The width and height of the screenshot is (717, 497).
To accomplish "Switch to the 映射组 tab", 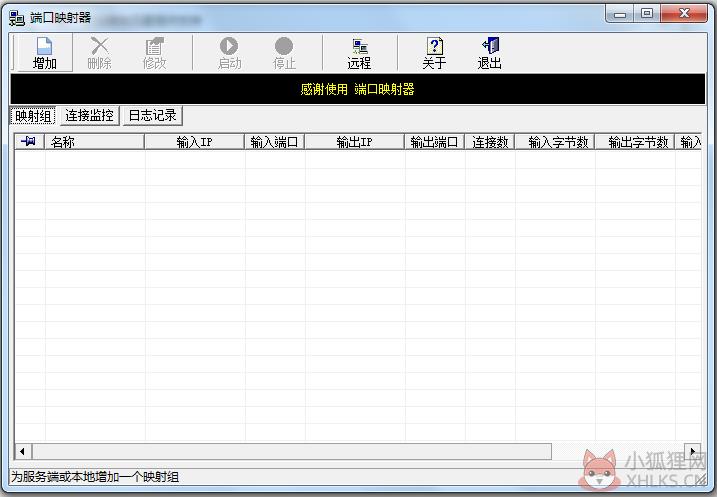I will tap(33, 116).
